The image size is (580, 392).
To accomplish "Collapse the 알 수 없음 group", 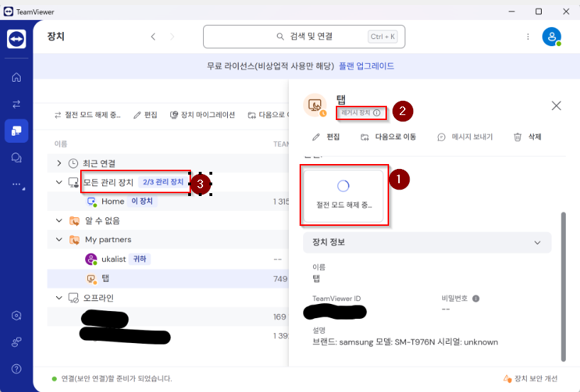I will 59,221.
